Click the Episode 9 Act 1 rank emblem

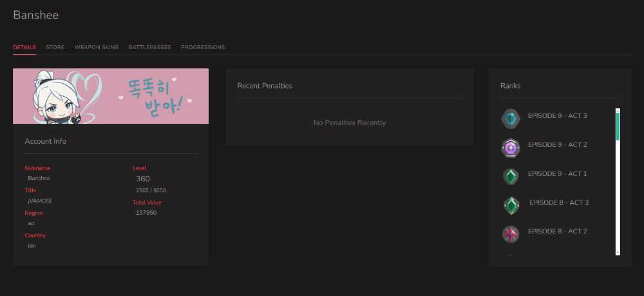511,177
